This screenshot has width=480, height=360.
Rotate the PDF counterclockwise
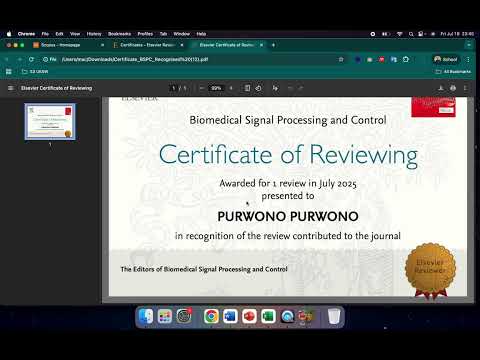(x=258, y=88)
